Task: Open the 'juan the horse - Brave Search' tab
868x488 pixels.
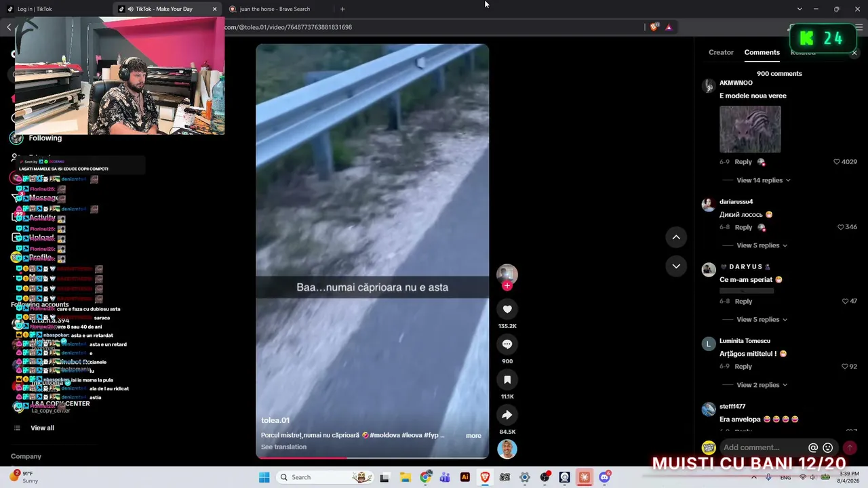Action: pyautogui.click(x=275, y=9)
